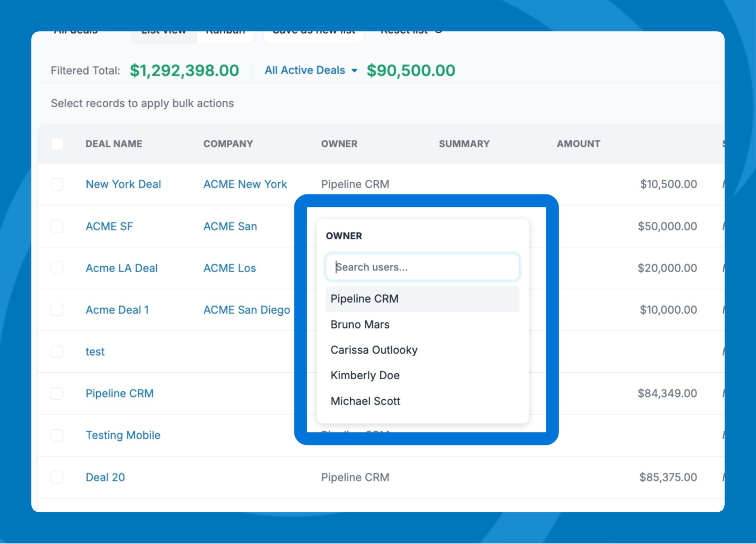
Task: Click the $10,000.00 amount cell
Action: (668, 310)
